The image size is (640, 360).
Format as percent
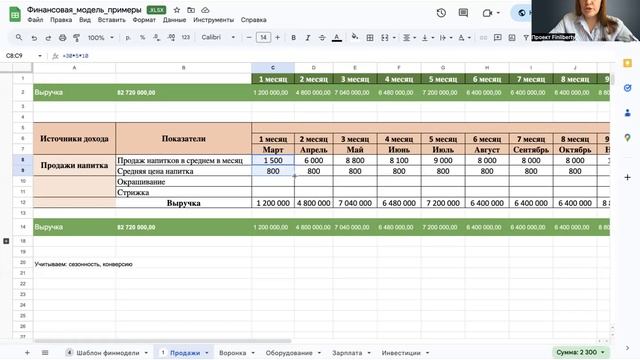click(x=142, y=38)
